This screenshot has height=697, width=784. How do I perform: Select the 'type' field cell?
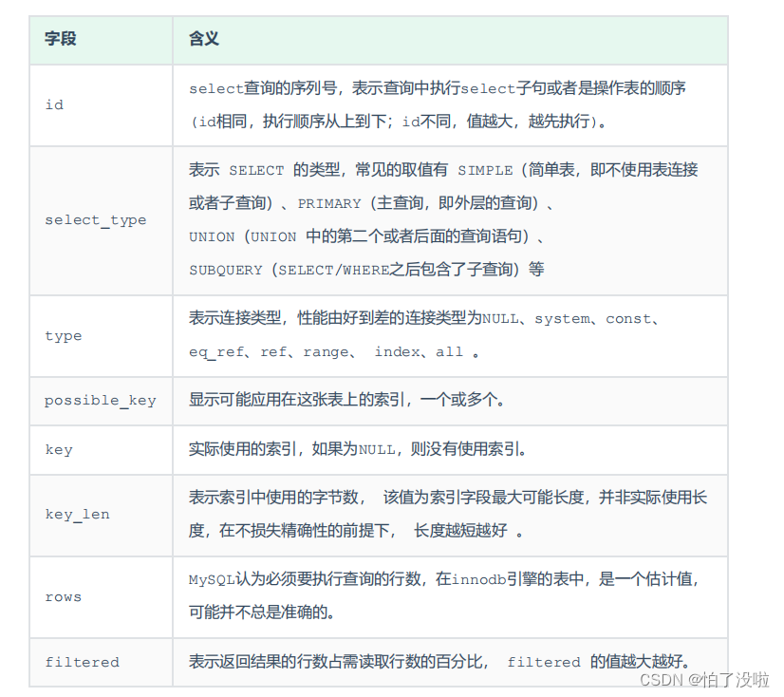point(101,336)
